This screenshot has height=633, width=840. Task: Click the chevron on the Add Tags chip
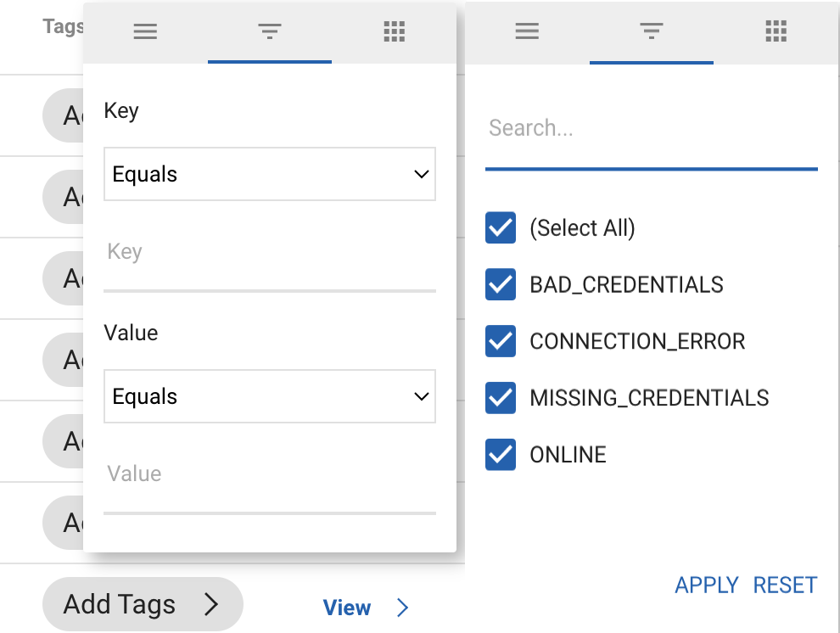[210, 604]
